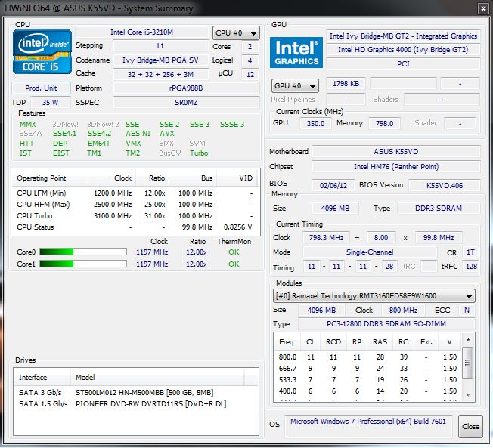This screenshot has height=448, width=493.
Task: Click the Prod. Unit button
Action: coord(41,88)
